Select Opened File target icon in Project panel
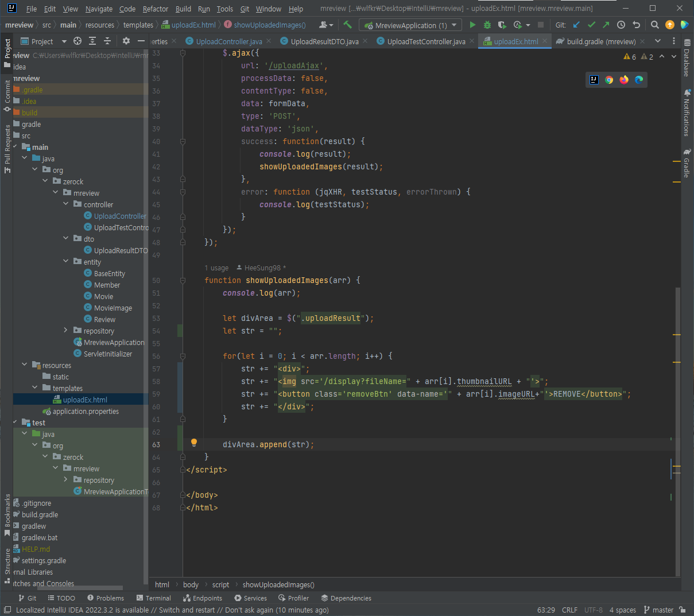The image size is (694, 616). 77,41
